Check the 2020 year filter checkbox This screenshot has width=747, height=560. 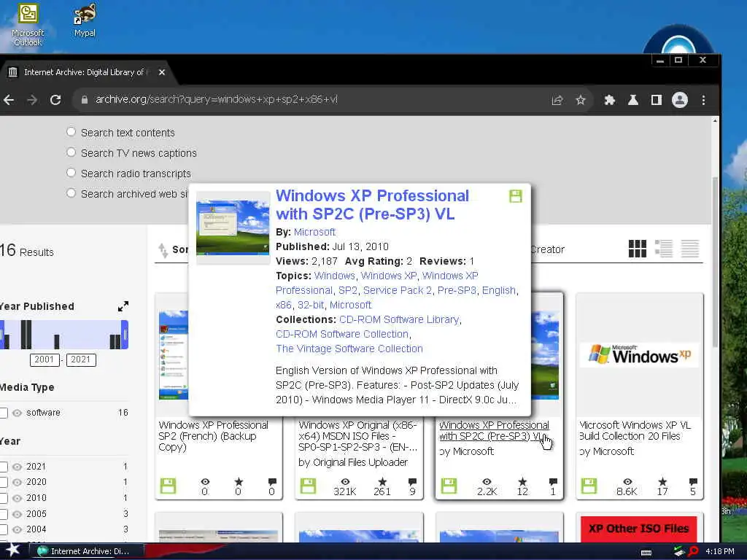(4, 483)
